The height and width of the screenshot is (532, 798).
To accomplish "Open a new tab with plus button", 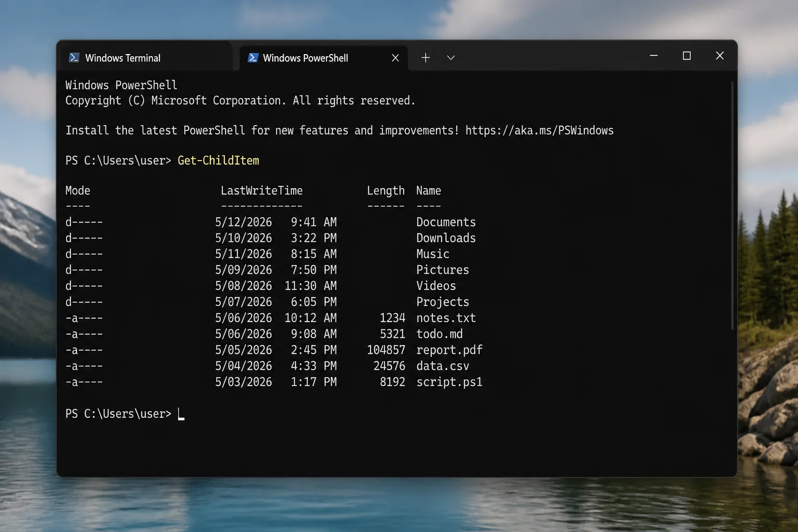I will (425, 58).
